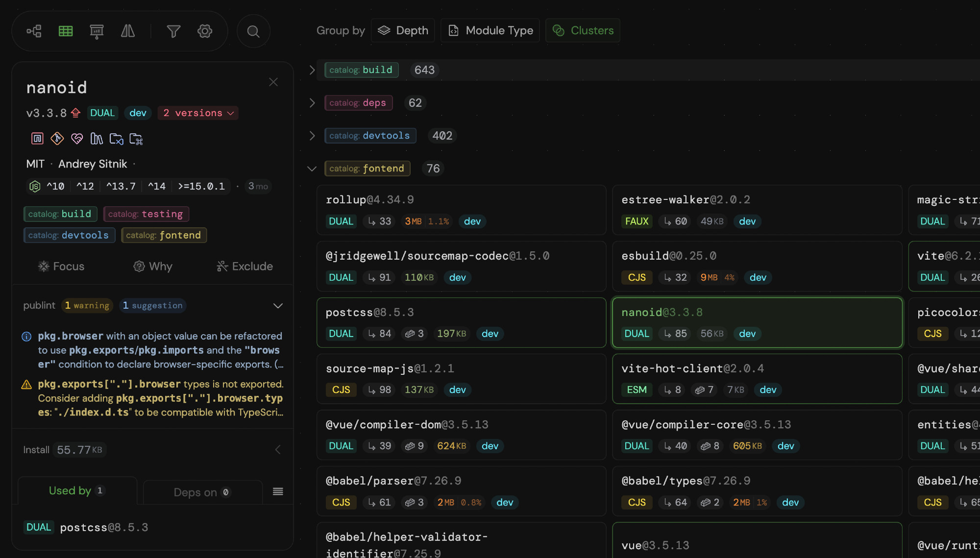Screen dimensions: 980x558
Task: Click the Why button
Action: [153, 267]
